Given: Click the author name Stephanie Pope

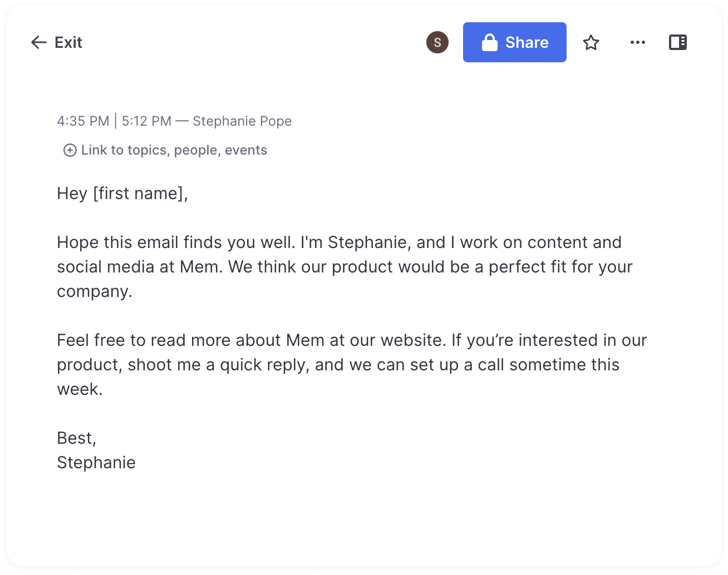Looking at the screenshot, I should tap(242, 121).
